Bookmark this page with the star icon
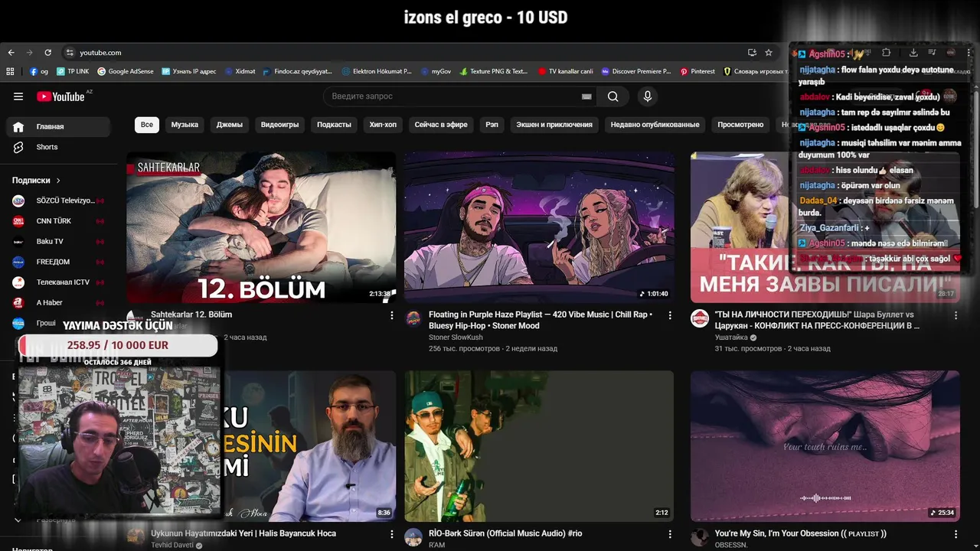The height and width of the screenshot is (551, 980). click(x=769, y=53)
